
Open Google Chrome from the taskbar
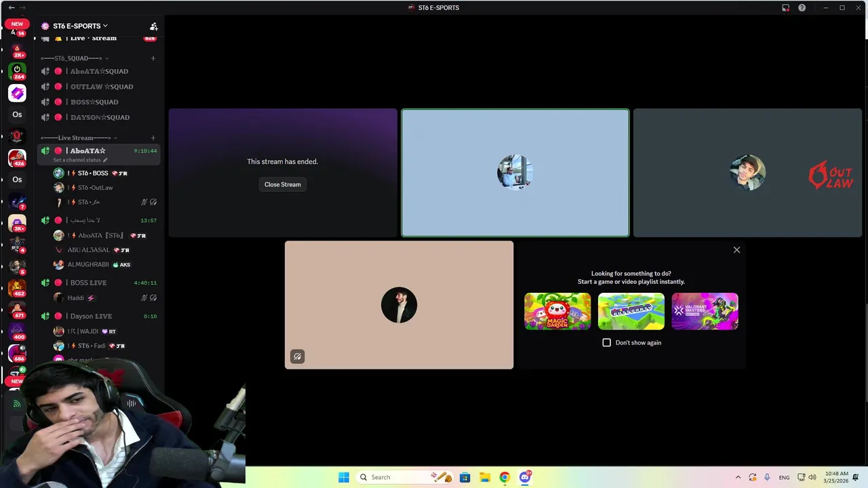tap(505, 477)
